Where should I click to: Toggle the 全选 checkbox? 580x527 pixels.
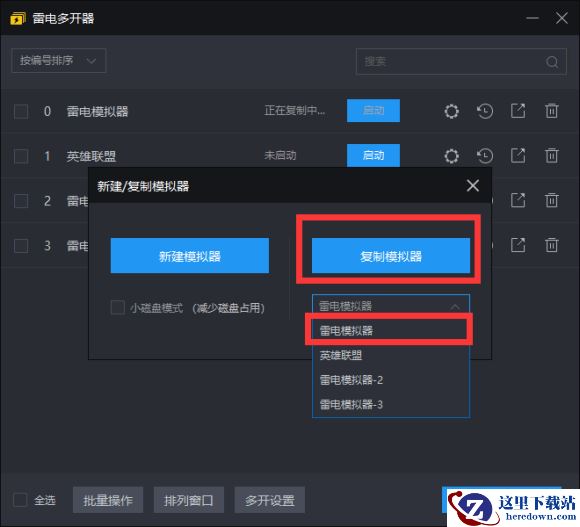coord(20,500)
